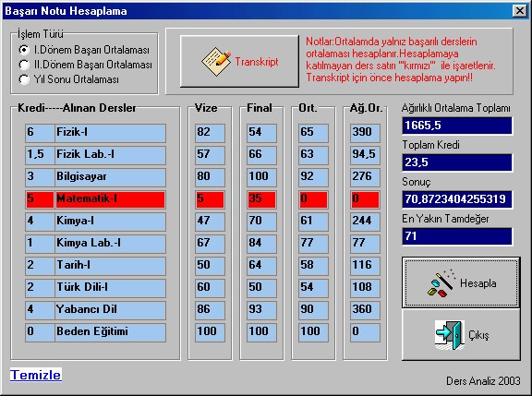Click the Bilgisayar course name field
This screenshot has height=396, width=532.
(110, 177)
